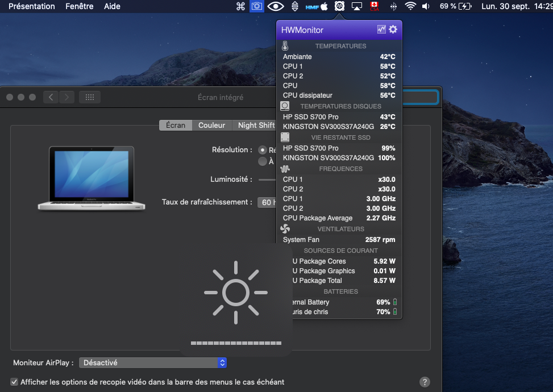Open the Aide menu

click(112, 6)
